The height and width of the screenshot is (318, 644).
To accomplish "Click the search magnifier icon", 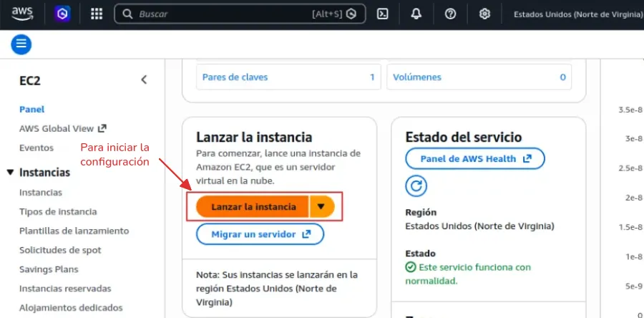I will [x=128, y=14].
